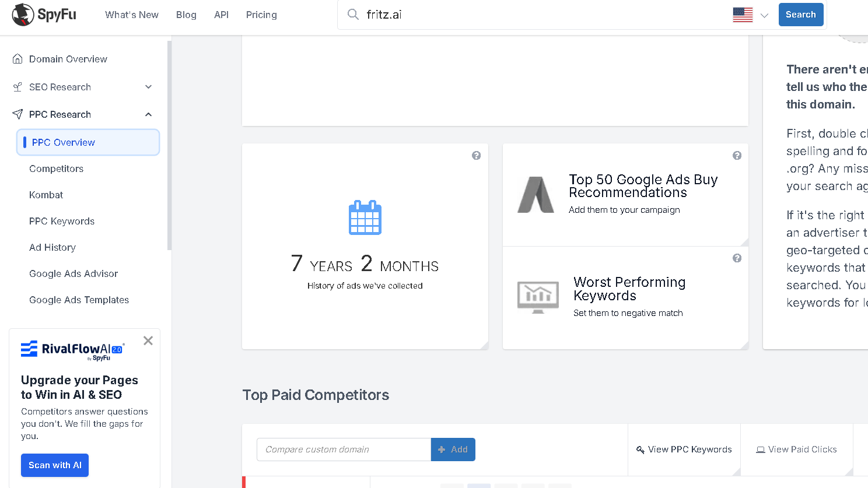Click the search magnifier icon
This screenshot has width=868, height=488.
point(353,15)
